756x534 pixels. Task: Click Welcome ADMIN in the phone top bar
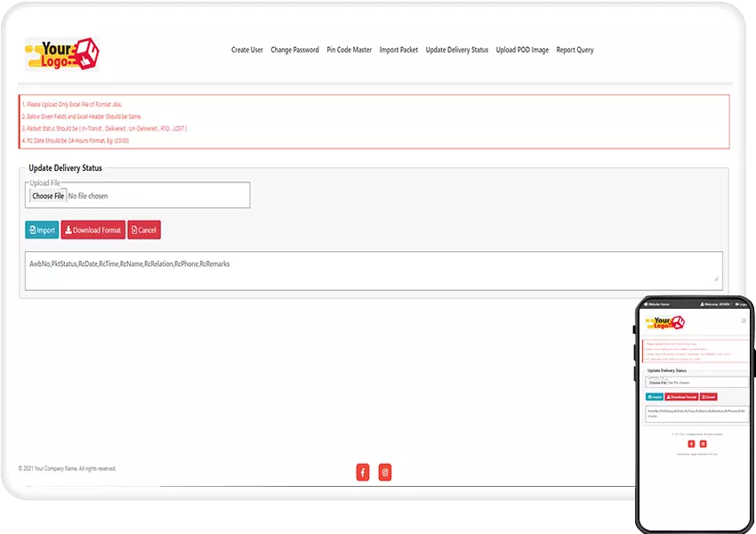point(715,304)
